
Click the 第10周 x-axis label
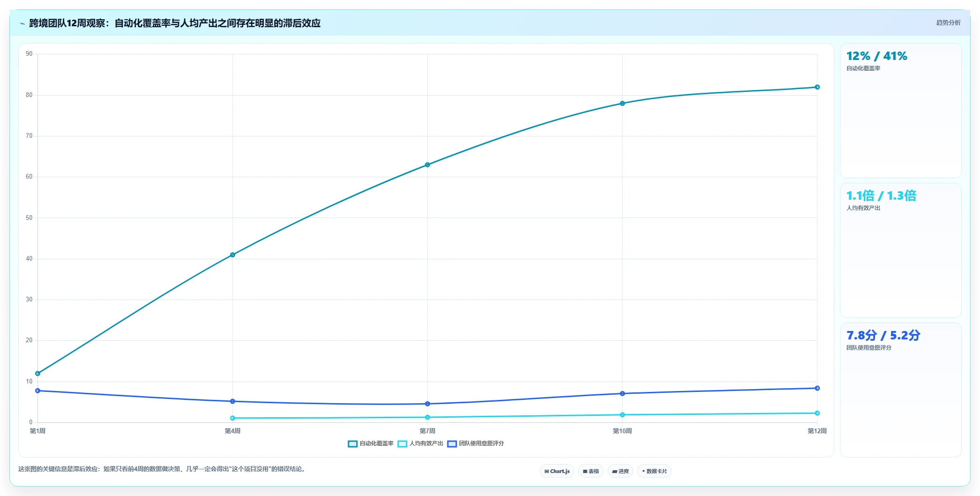click(623, 431)
